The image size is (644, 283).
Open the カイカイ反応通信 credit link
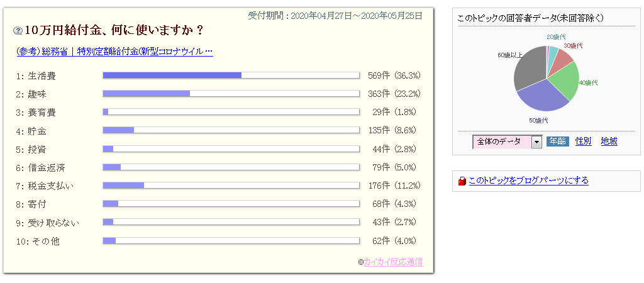(393, 262)
